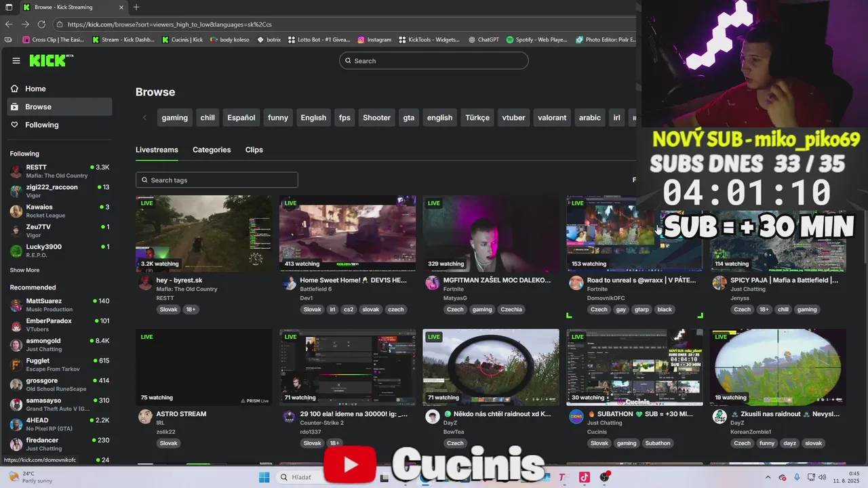Select the chill tag chip
This screenshot has width=868, height=488.
click(208, 117)
